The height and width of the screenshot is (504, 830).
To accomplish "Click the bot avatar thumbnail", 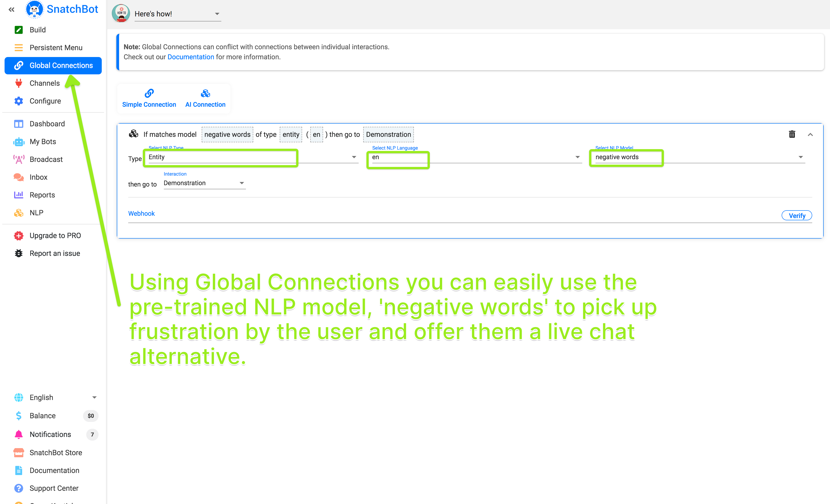I will (x=121, y=13).
